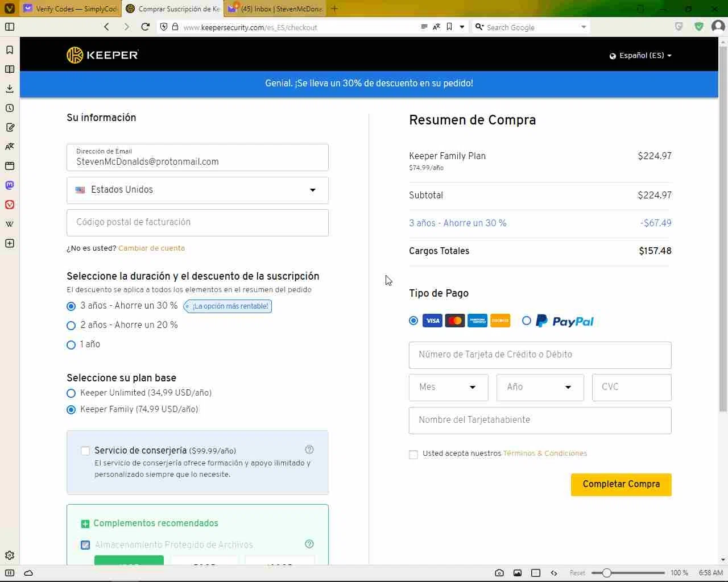This screenshot has height=582, width=728.
Task: Open Español (ES) language dropdown
Action: point(640,55)
